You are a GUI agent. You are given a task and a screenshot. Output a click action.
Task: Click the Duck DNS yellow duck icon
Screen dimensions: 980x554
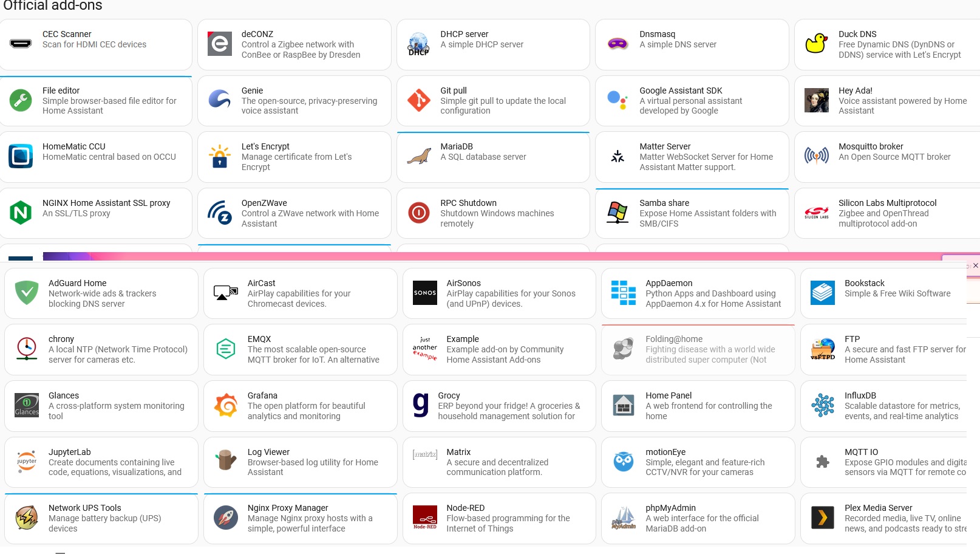pos(817,44)
